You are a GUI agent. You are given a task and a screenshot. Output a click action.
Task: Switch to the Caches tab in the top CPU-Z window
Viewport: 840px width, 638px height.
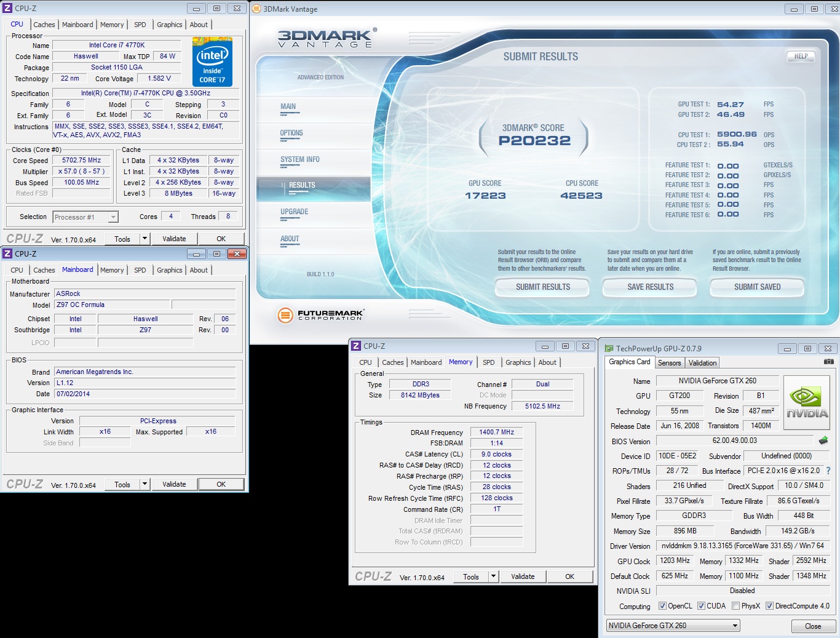44,25
